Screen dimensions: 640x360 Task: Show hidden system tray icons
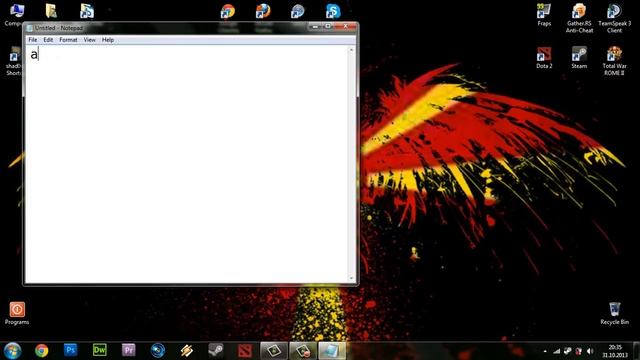pyautogui.click(x=545, y=351)
